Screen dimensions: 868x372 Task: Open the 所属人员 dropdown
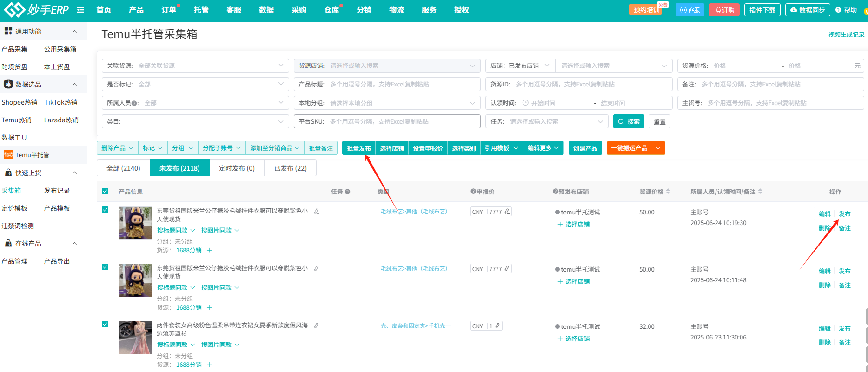195,103
